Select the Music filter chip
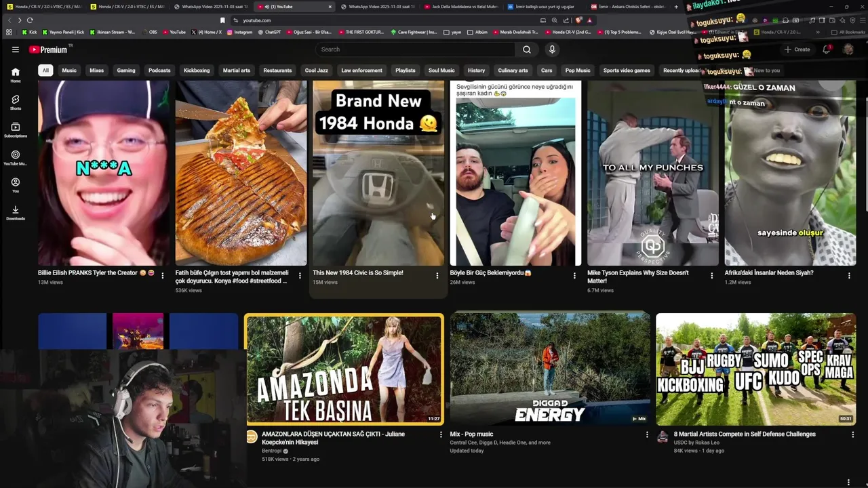 pyautogui.click(x=69, y=70)
